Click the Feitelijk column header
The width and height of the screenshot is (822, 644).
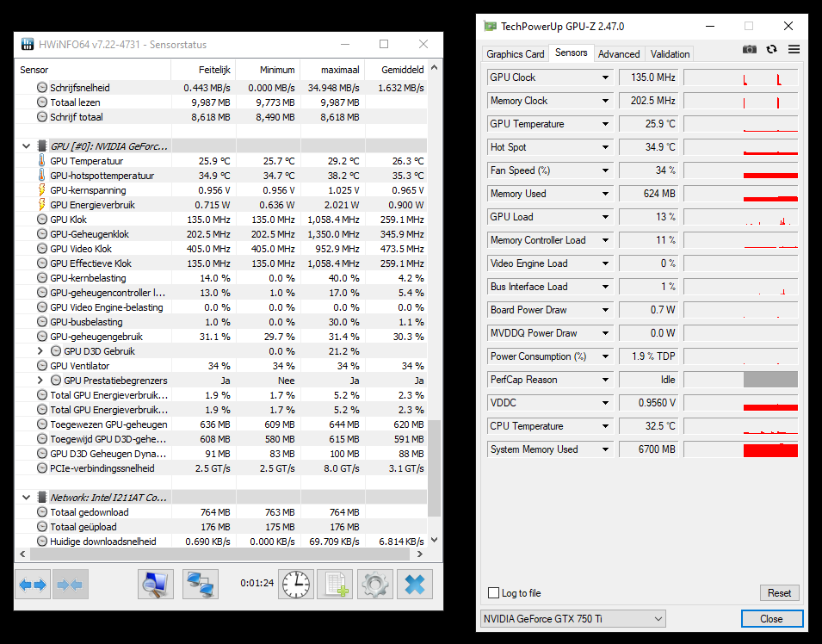pyautogui.click(x=203, y=70)
